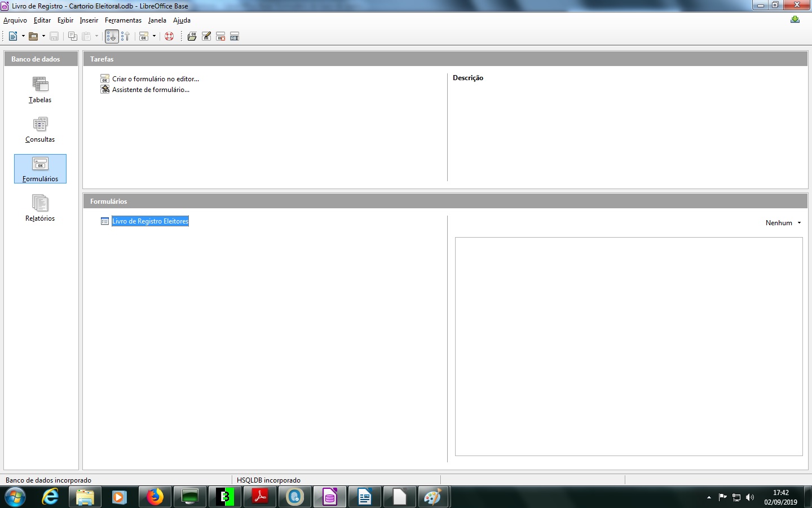Click the New document toolbar icon
The width and height of the screenshot is (812, 508).
(13, 37)
